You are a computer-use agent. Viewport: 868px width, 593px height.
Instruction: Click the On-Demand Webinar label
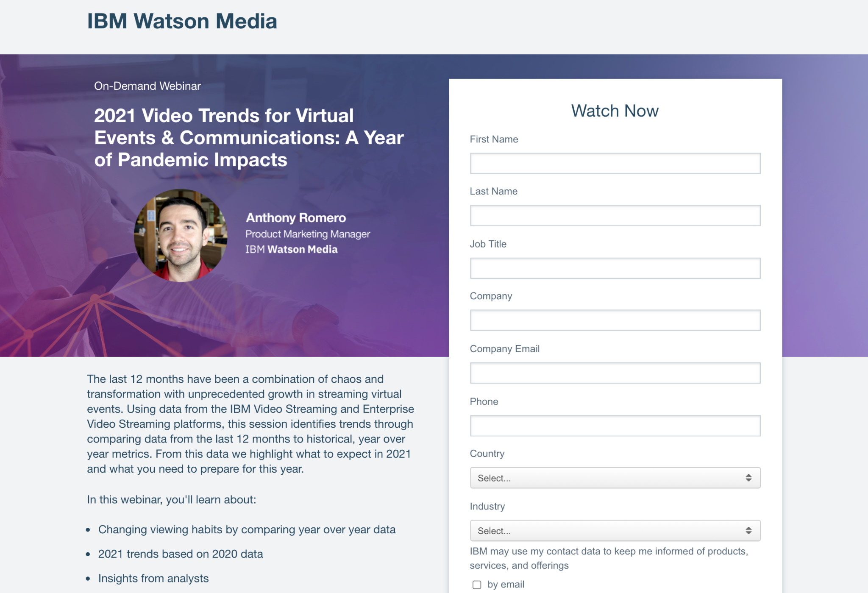(147, 86)
